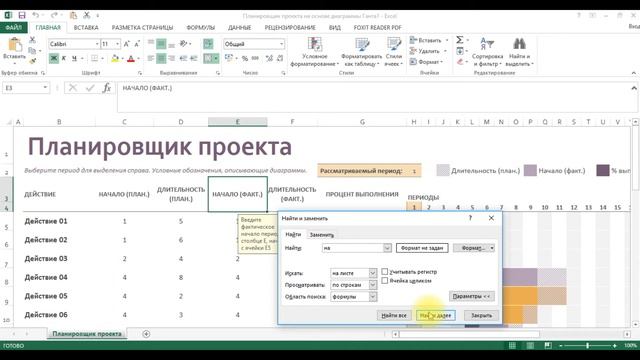Click the cancel X icon in the formula bar
The image size is (640, 360).
[x=73, y=88]
